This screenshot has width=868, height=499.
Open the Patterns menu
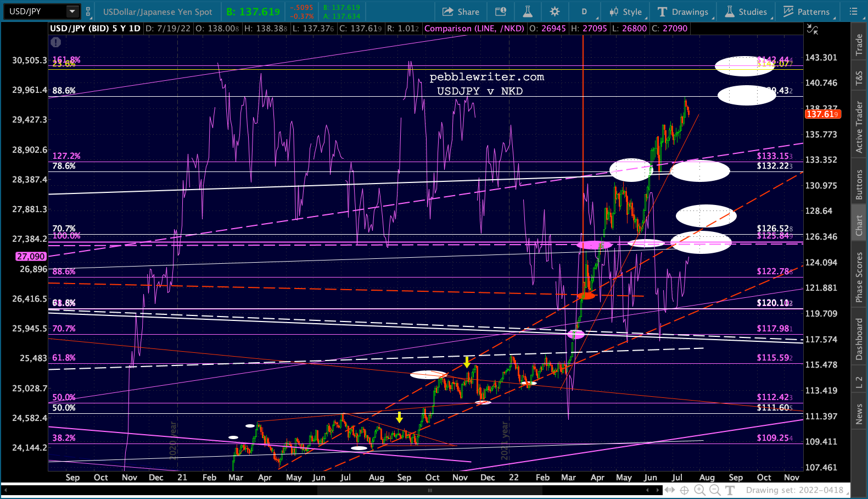point(807,12)
